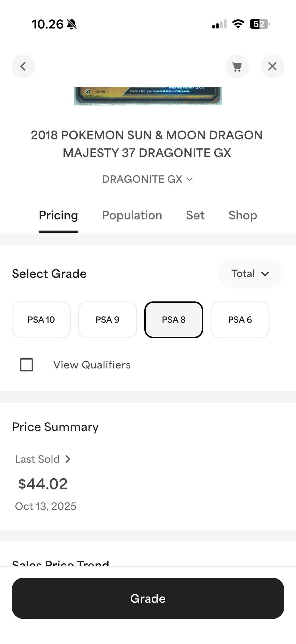Image resolution: width=296 pixels, height=644 pixels.
Task: Switch to the Population tab
Action: click(x=132, y=215)
